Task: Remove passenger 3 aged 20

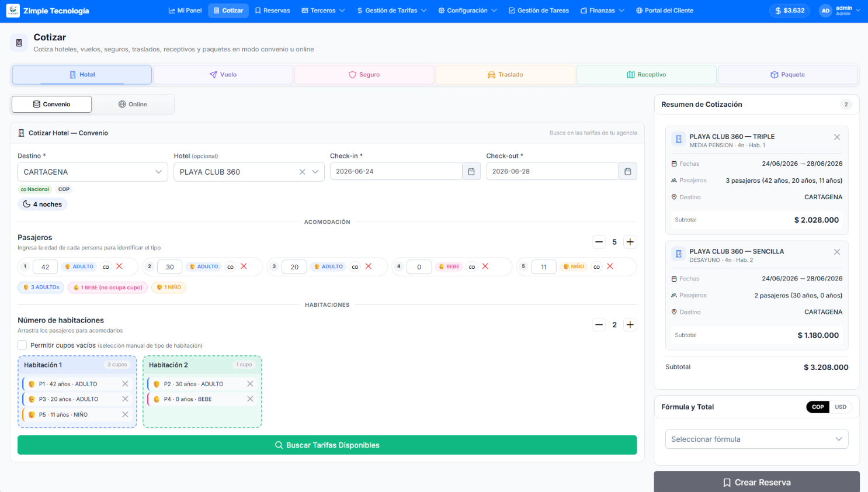Action: coord(369,266)
